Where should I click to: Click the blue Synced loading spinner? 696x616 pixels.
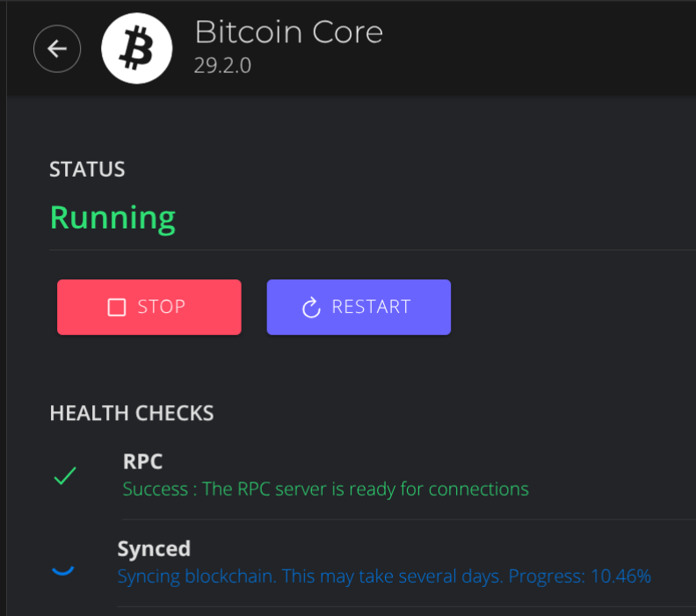coord(62,567)
